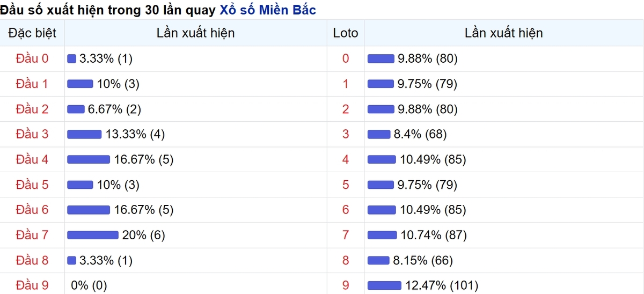Open the Xổ số Miền Bắc link
The image size is (644, 294).
pos(268,10)
